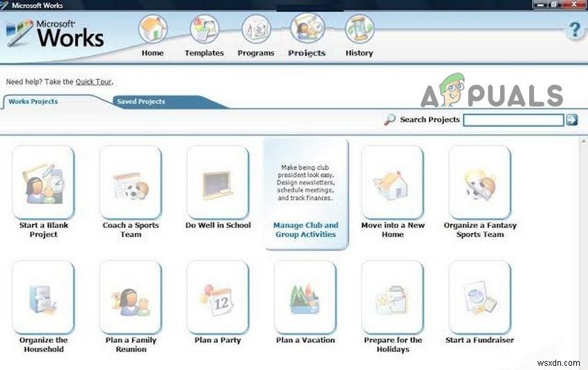Open the Prepare for the Holidays icon
The image size is (588, 370).
pyautogui.click(x=393, y=297)
